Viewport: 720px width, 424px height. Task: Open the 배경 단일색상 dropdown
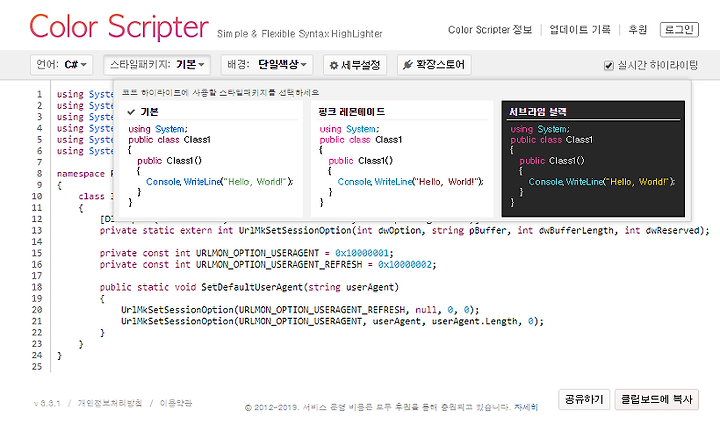pyautogui.click(x=266, y=65)
